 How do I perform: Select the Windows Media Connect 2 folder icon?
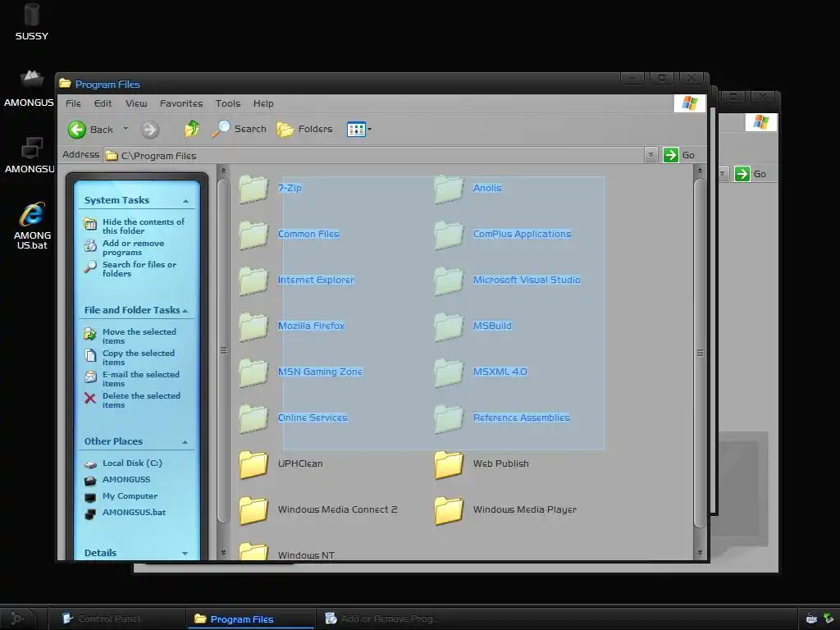point(253,510)
